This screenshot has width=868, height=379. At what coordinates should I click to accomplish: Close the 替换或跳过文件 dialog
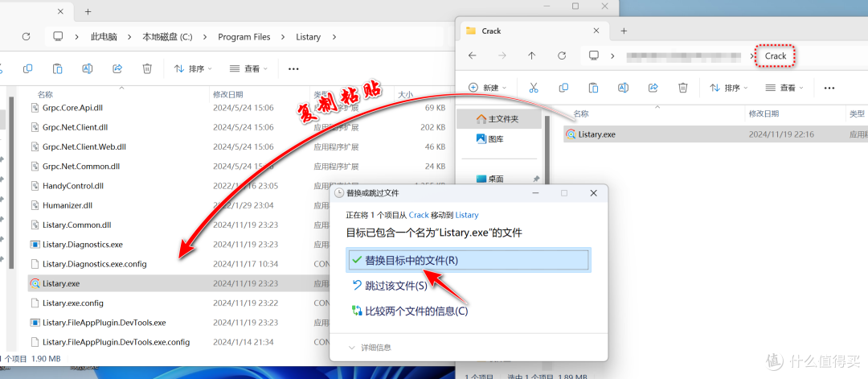[593, 193]
